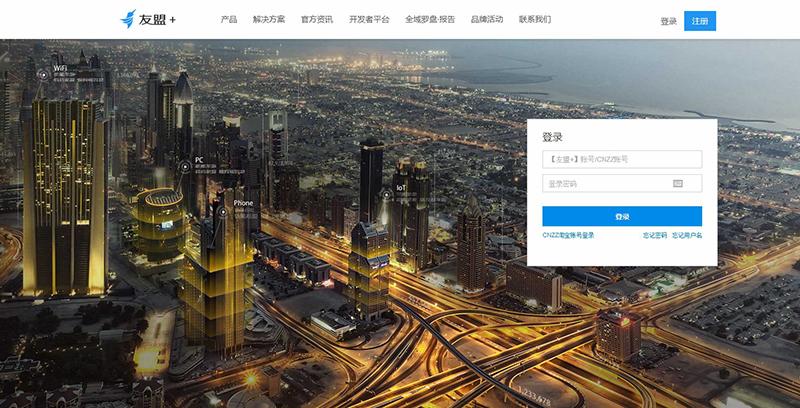
Task: Open the 解决方案 menu
Action: click(269, 20)
